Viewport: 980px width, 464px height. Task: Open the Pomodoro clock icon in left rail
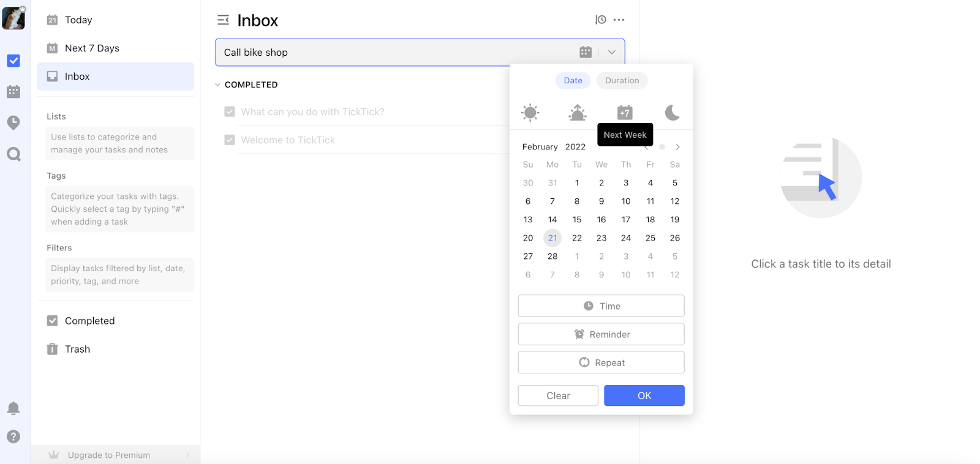13,122
